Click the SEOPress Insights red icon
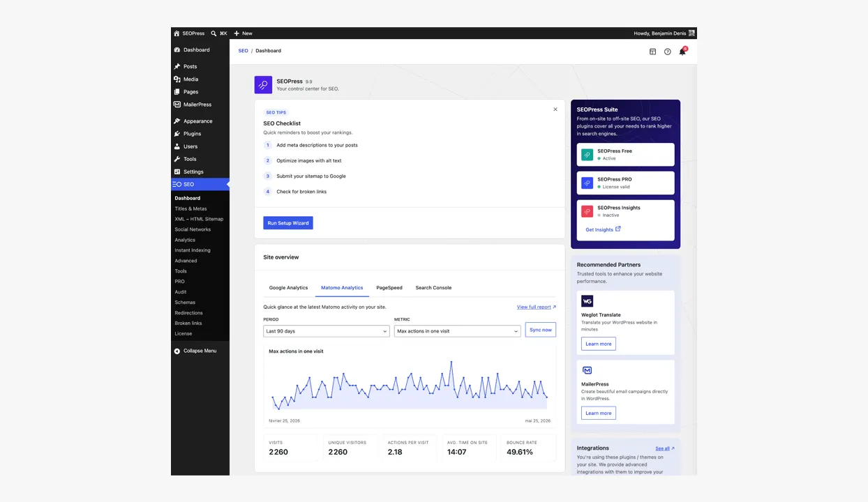 pyautogui.click(x=588, y=211)
